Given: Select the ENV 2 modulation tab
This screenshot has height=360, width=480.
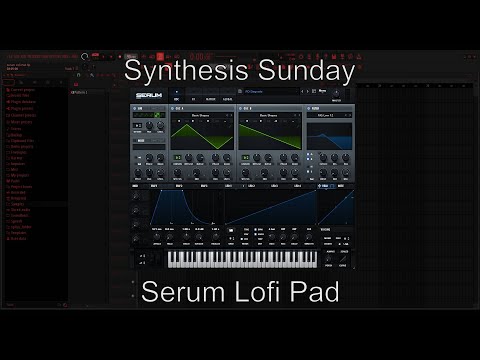Looking at the screenshot, I should 179,186.
